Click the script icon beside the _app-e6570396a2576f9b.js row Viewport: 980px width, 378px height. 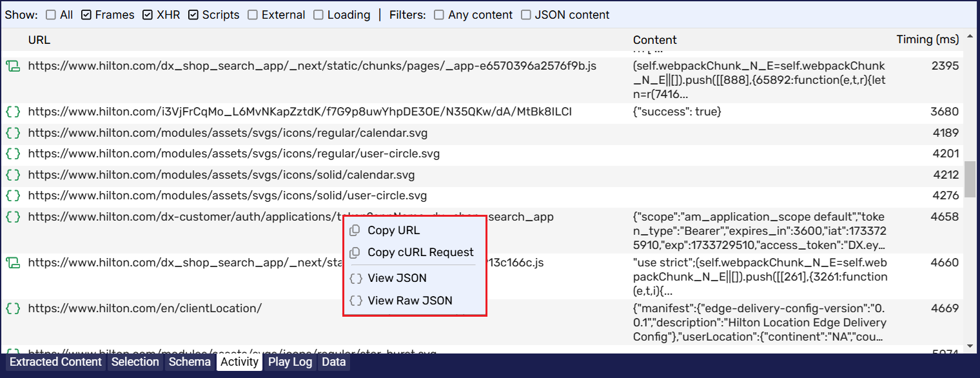click(13, 66)
